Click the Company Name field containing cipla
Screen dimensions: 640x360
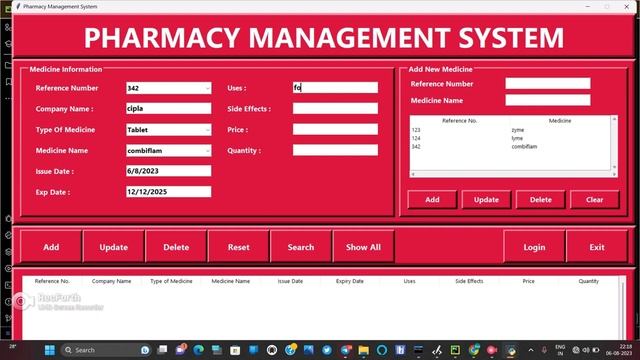pos(169,109)
